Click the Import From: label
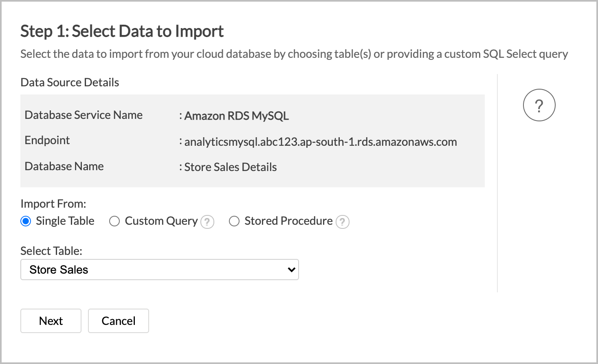Screen dimensions: 598x364 [53, 204]
